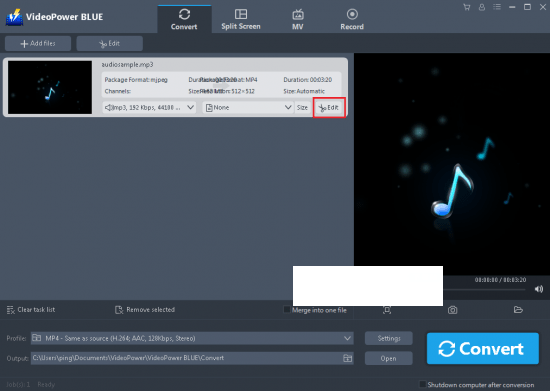Open the menu list icon in title bar

pyautogui.click(x=497, y=7)
